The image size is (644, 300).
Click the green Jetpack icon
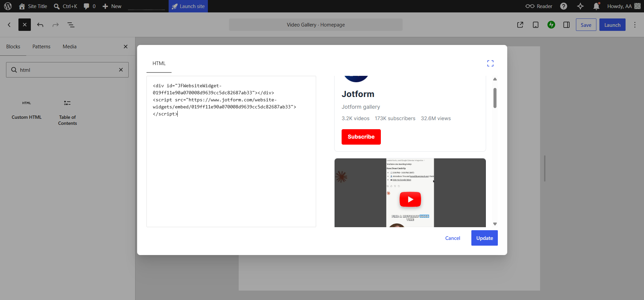(x=551, y=25)
